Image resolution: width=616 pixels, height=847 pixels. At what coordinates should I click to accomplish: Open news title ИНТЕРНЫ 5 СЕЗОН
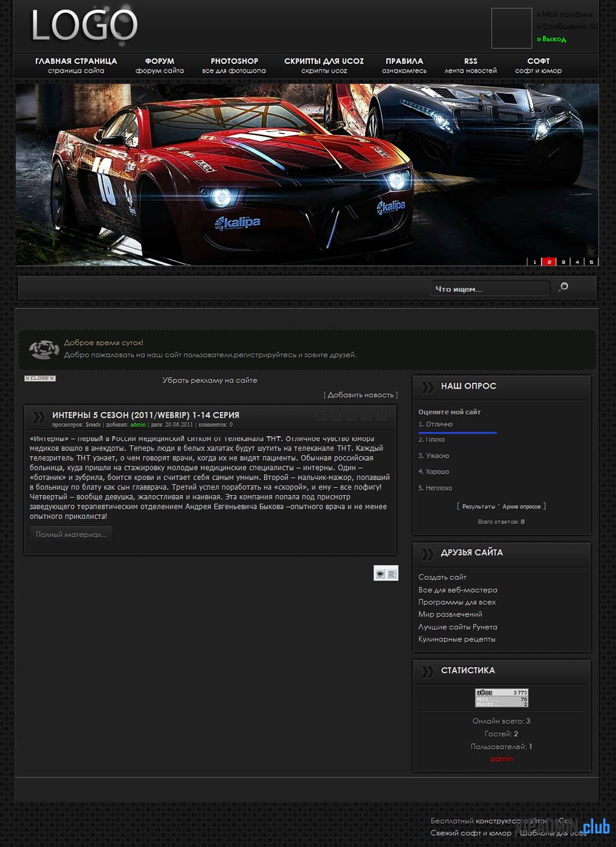(146, 415)
